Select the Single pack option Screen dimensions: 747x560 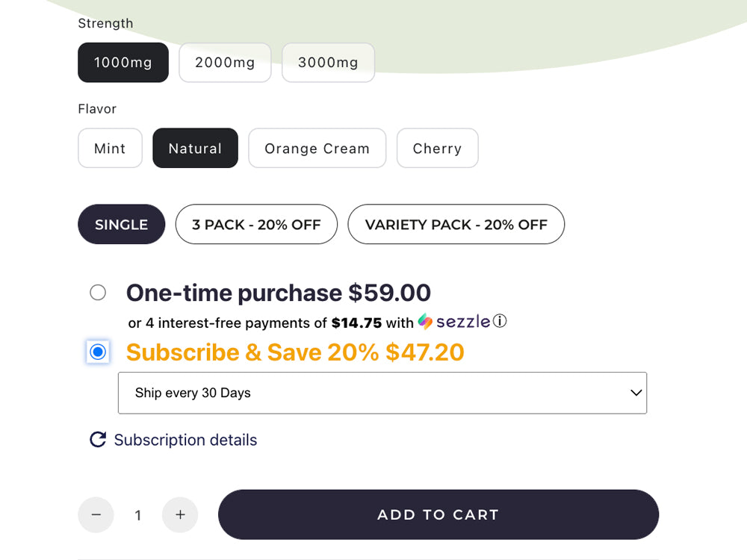pos(122,224)
